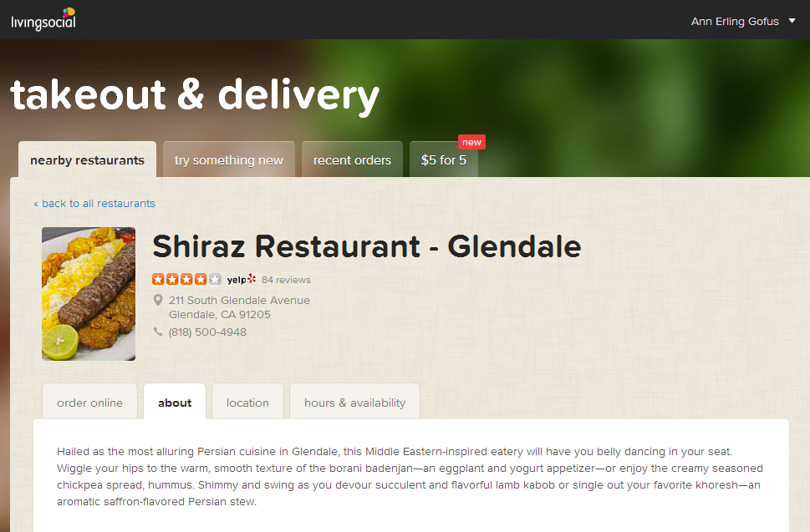Open the try something new tab
The width and height of the screenshot is (810, 532).
(x=229, y=160)
